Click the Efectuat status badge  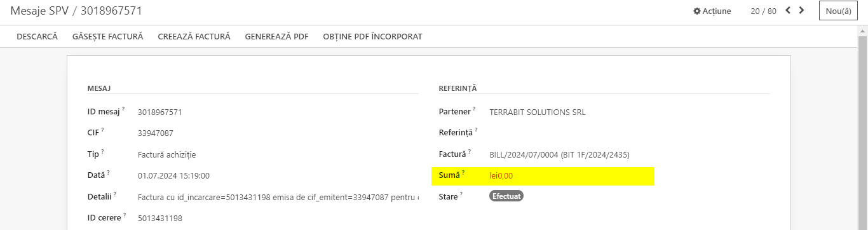[x=506, y=196]
